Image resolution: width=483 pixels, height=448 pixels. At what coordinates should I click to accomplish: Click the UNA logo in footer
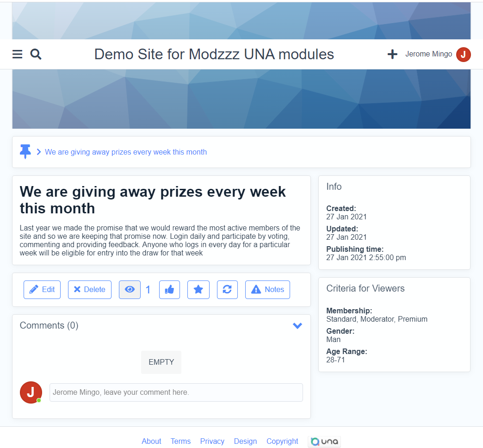(x=324, y=442)
